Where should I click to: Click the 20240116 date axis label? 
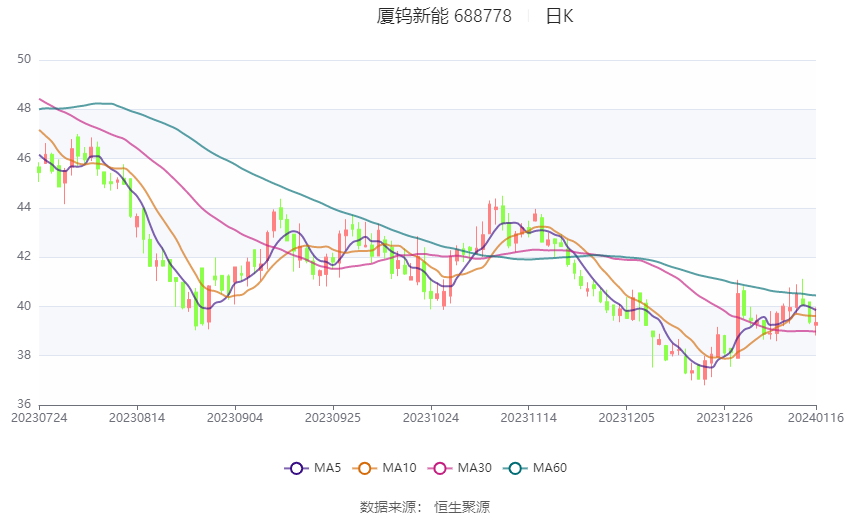[816, 418]
